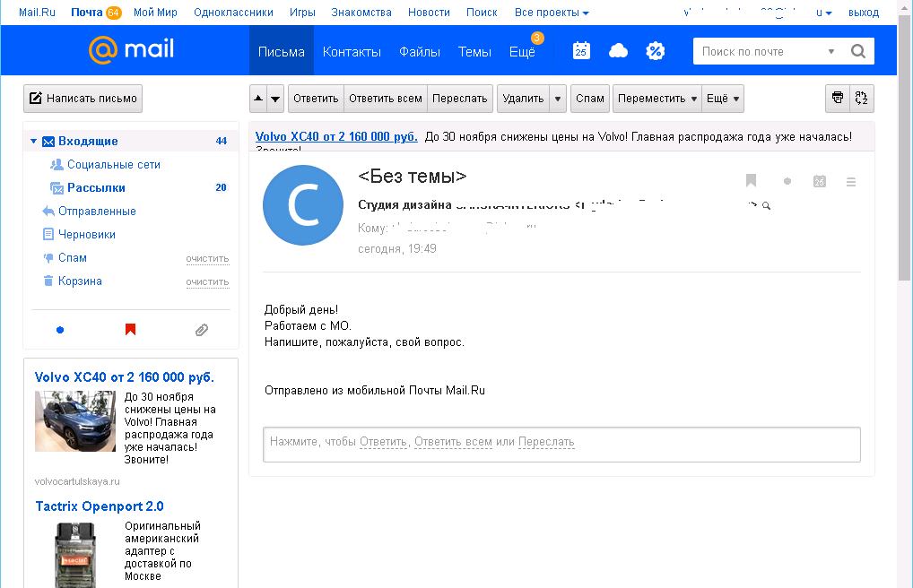913x588 pixels.
Task: Click the magnifier search icon
Action: coord(857,51)
